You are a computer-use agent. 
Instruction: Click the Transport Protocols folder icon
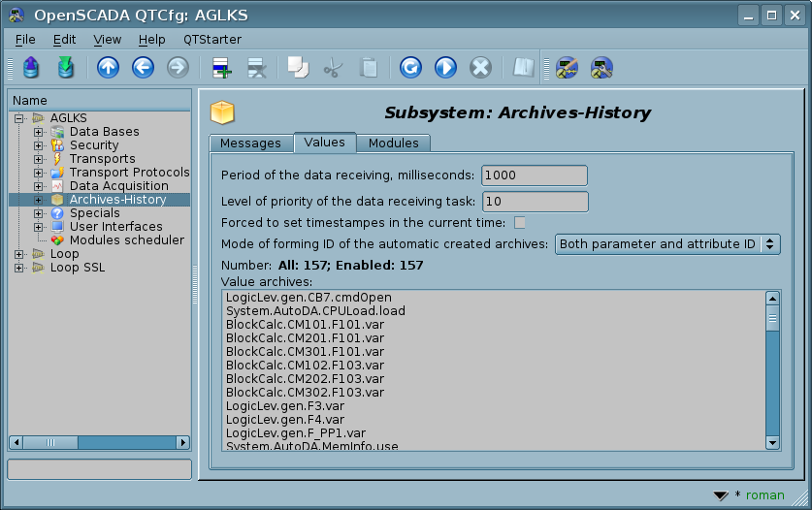point(57,173)
